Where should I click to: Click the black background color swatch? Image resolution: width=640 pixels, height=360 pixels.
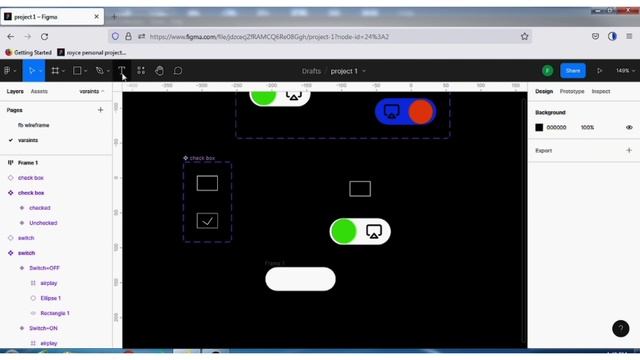539,127
